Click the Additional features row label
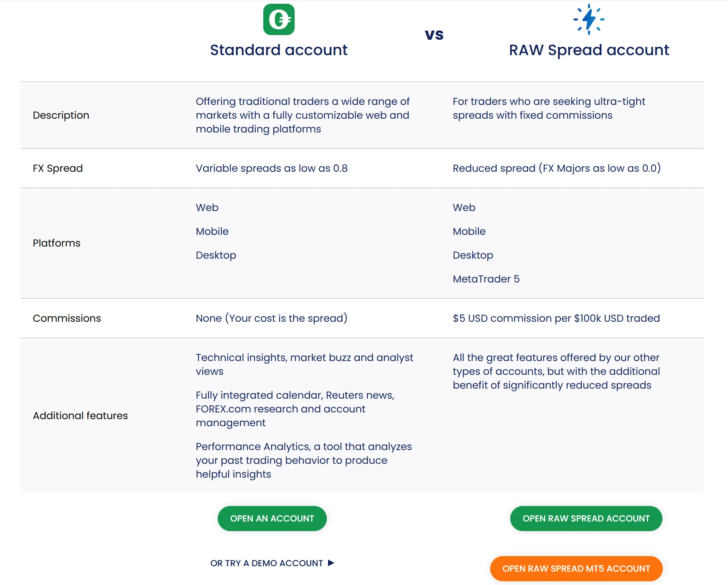Screen dimensions: 728x585 tap(80, 416)
